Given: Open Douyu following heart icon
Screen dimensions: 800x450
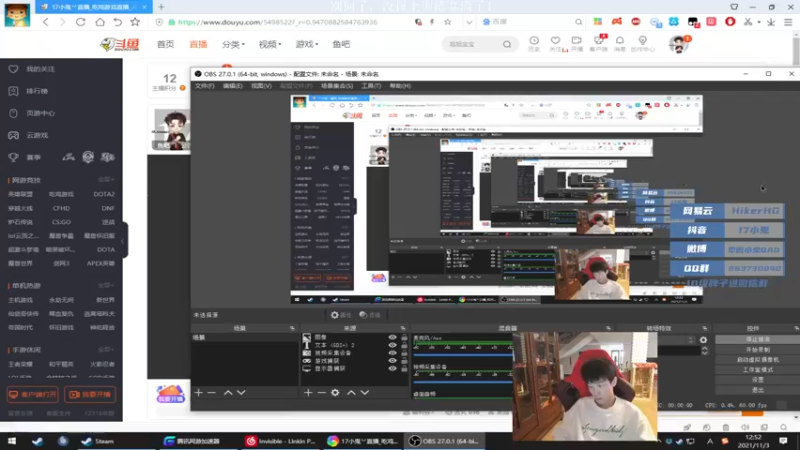Looking at the screenshot, I should click(x=556, y=43).
